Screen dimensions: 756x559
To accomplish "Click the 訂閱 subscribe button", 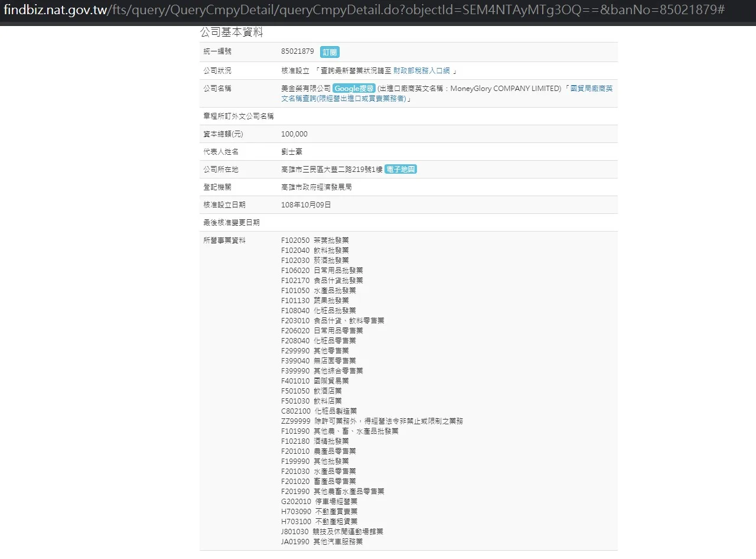I will (x=330, y=52).
